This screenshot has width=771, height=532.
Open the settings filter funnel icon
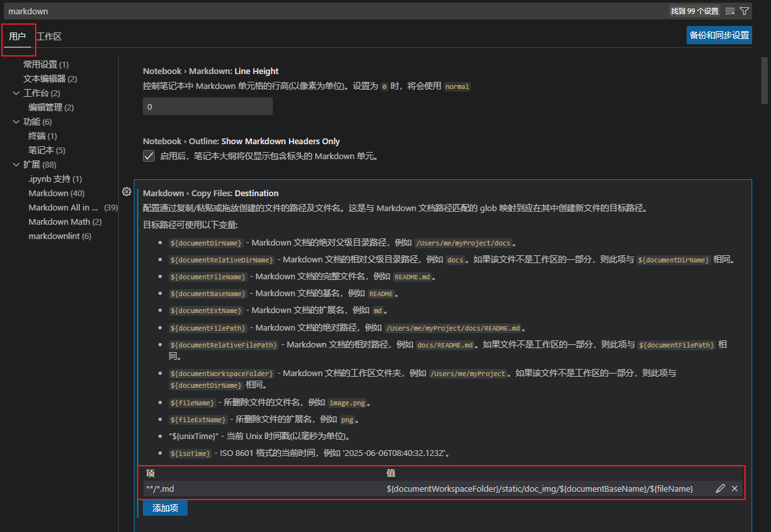click(744, 11)
